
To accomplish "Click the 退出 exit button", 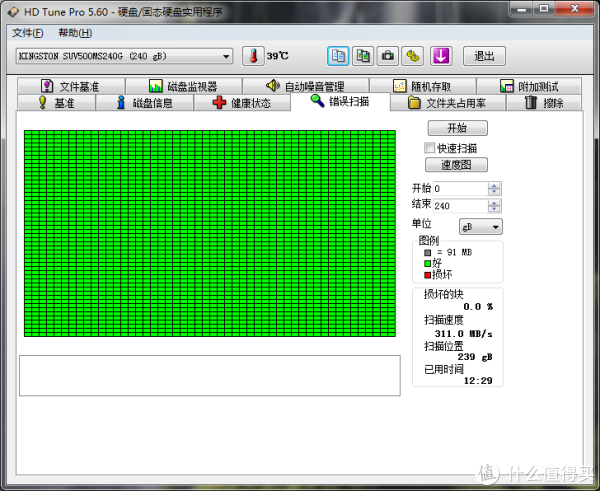I will 484,56.
